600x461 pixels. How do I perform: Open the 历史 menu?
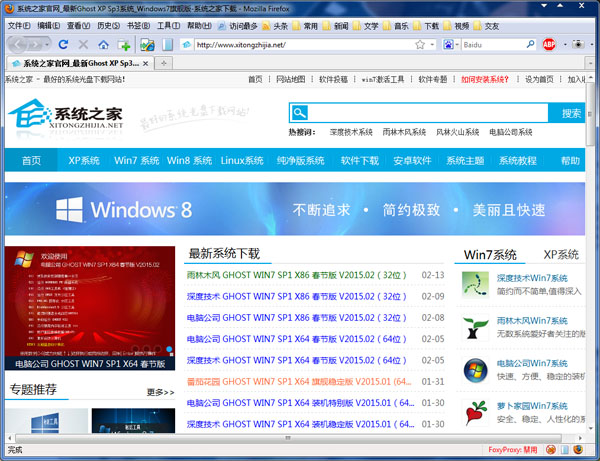click(x=108, y=26)
